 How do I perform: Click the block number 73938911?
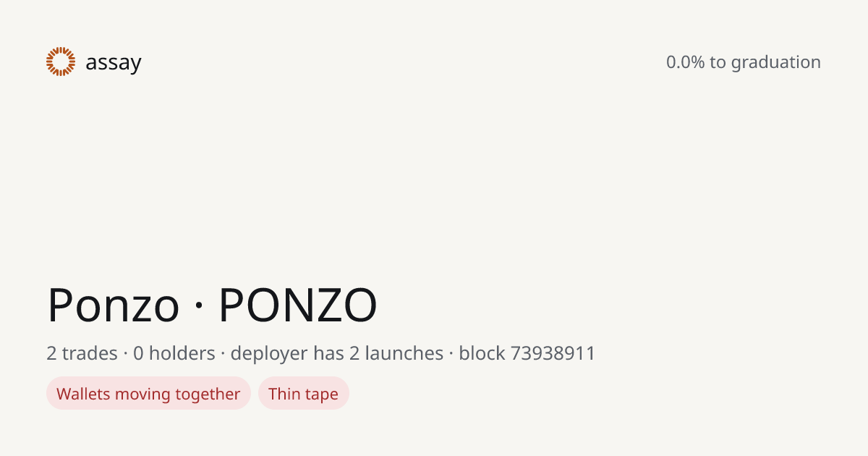tap(553, 353)
